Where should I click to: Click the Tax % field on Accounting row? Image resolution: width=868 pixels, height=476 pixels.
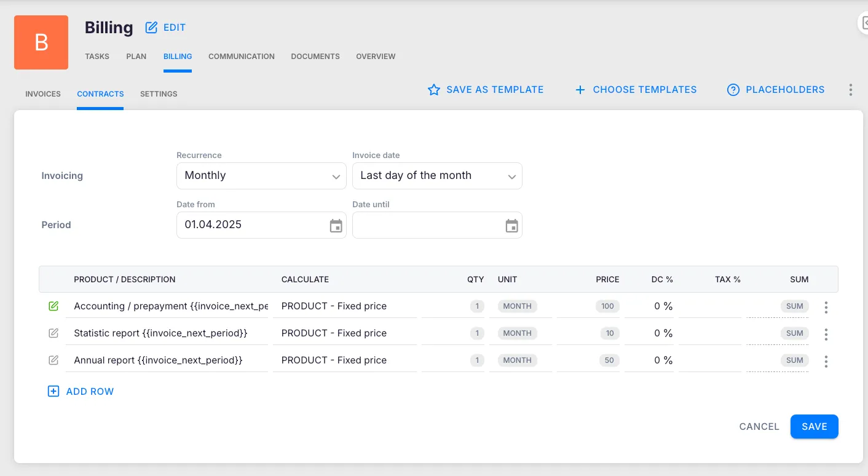(x=710, y=306)
